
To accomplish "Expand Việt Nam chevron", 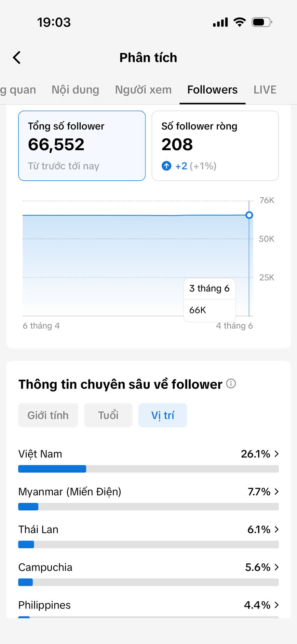I will coord(276,454).
